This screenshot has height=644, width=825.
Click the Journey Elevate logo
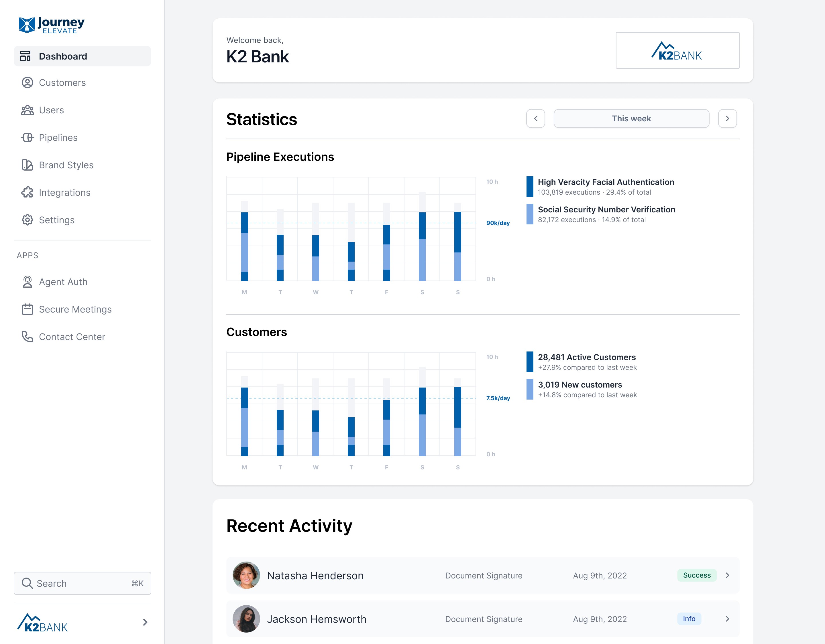51,25
